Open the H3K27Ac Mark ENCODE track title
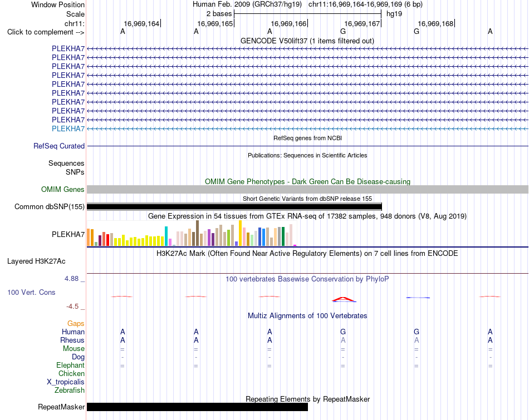Viewport: 529px width, 420px height. pyautogui.click(x=307, y=254)
